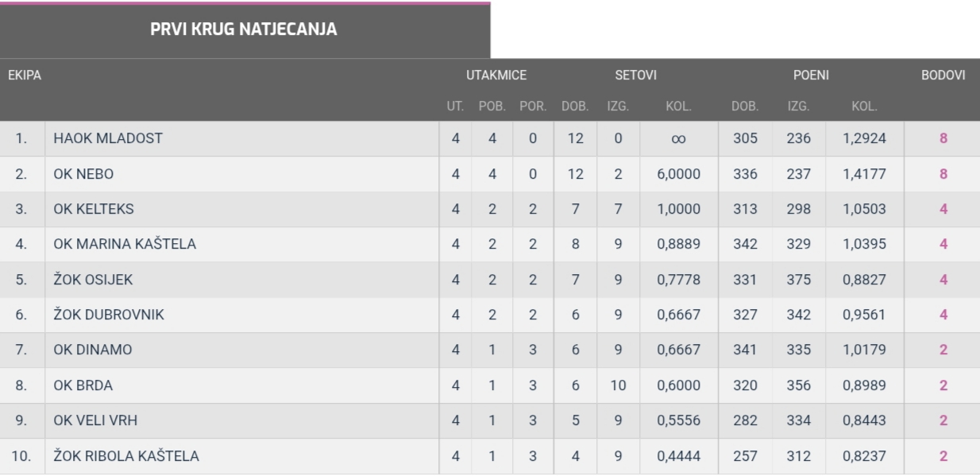Click the POENI column group header

pyautogui.click(x=811, y=75)
